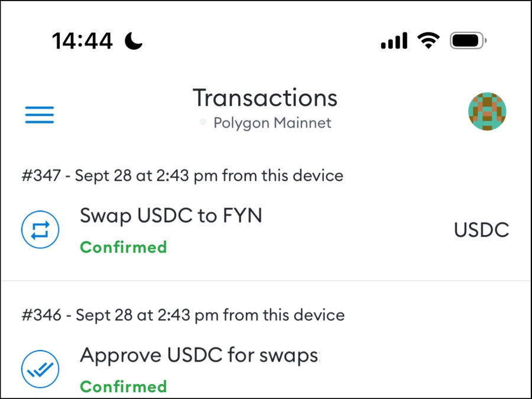
Task: Click the #347 transaction date header
Action: 183,176
